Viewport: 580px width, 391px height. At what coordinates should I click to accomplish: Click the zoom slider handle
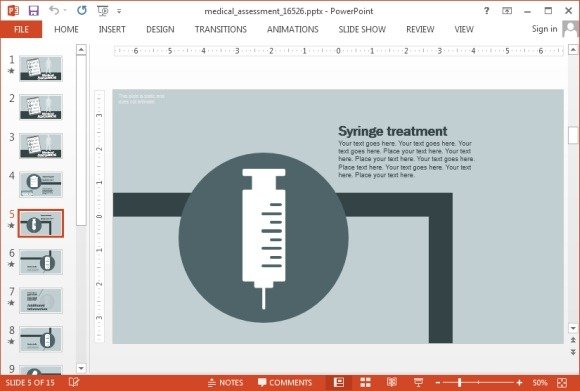[x=459, y=382]
